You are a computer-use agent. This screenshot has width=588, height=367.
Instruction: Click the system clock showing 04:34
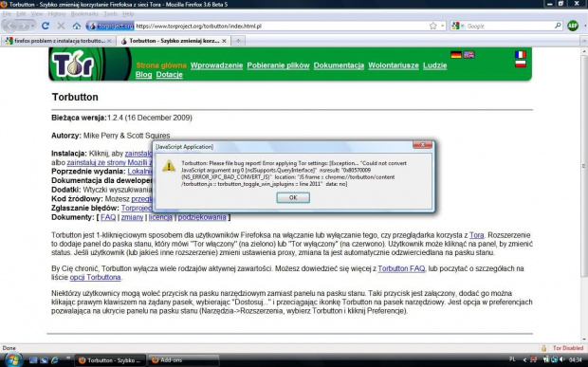[575, 359]
